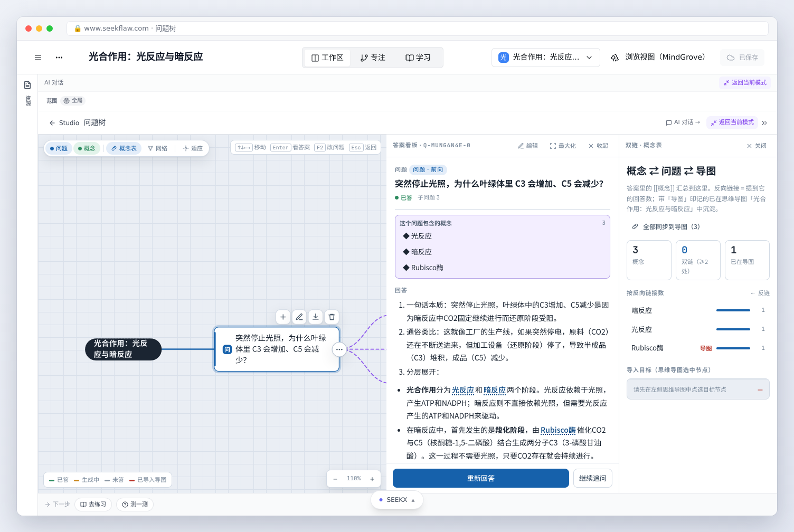Click 编辑 in answer board header
This screenshot has height=532, width=794.
click(x=528, y=146)
